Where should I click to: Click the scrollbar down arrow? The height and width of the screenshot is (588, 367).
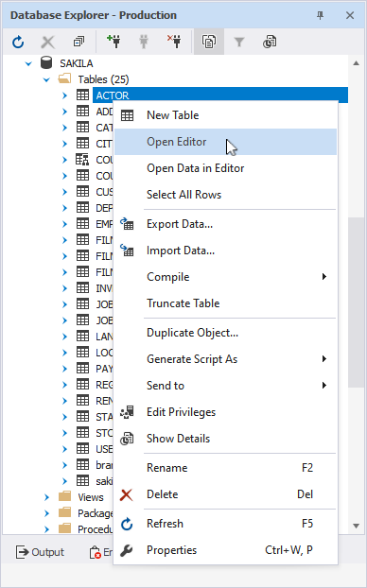coord(356,526)
